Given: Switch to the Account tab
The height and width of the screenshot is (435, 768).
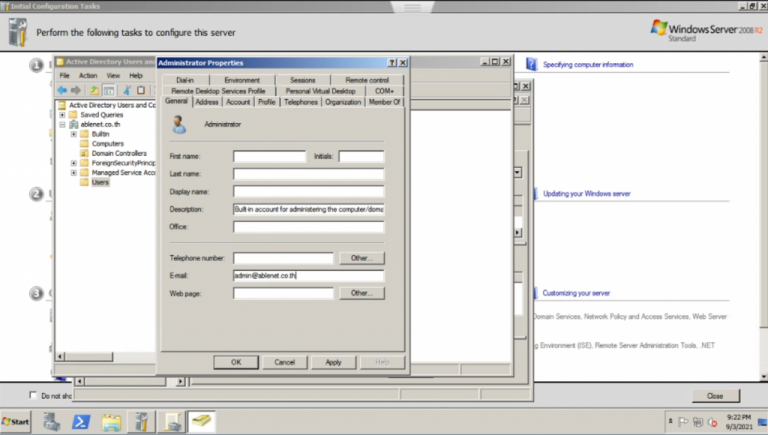Looking at the screenshot, I should [x=238, y=102].
